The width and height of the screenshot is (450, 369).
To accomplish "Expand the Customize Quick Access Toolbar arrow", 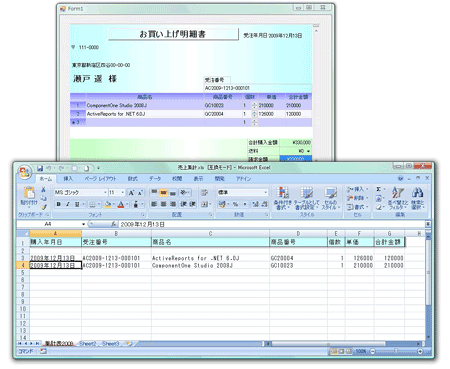I will (x=98, y=168).
